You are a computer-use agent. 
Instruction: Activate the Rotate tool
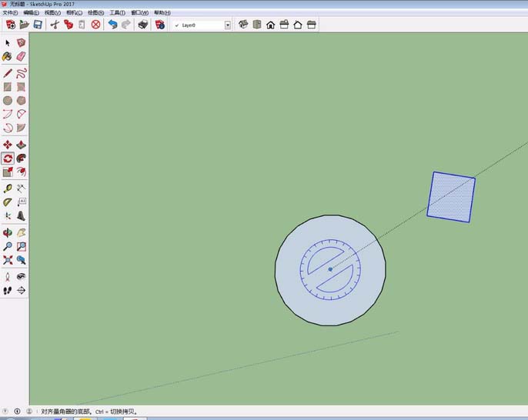[8, 158]
